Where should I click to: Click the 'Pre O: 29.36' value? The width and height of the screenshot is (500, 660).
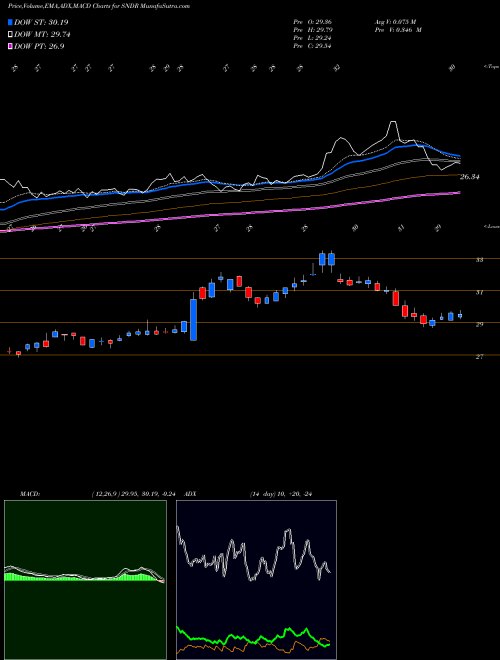pyautogui.click(x=312, y=22)
